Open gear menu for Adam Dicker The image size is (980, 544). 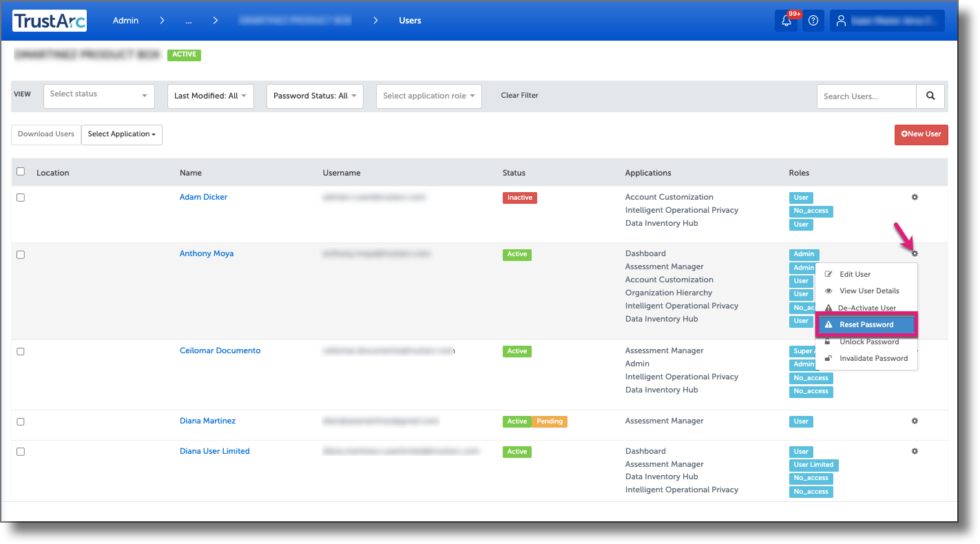point(915,197)
